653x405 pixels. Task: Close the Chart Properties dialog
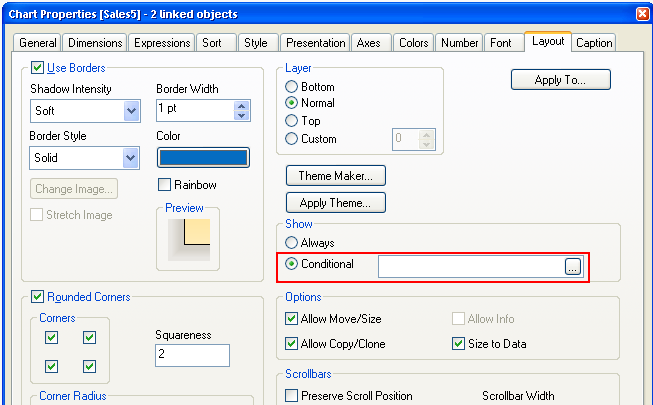pos(642,13)
